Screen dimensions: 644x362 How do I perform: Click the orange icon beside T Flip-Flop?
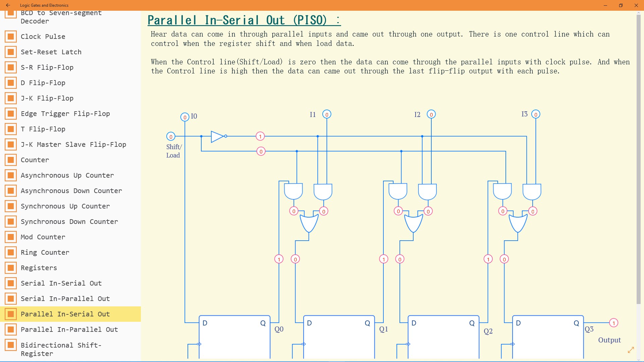[x=11, y=129]
